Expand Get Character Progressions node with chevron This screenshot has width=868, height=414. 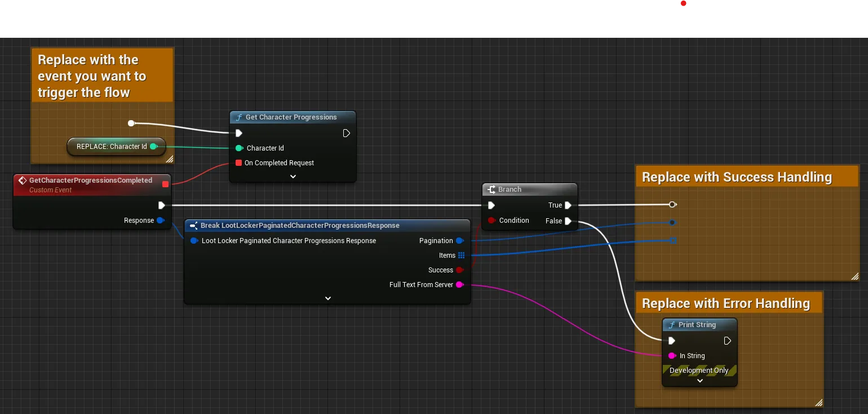(293, 177)
